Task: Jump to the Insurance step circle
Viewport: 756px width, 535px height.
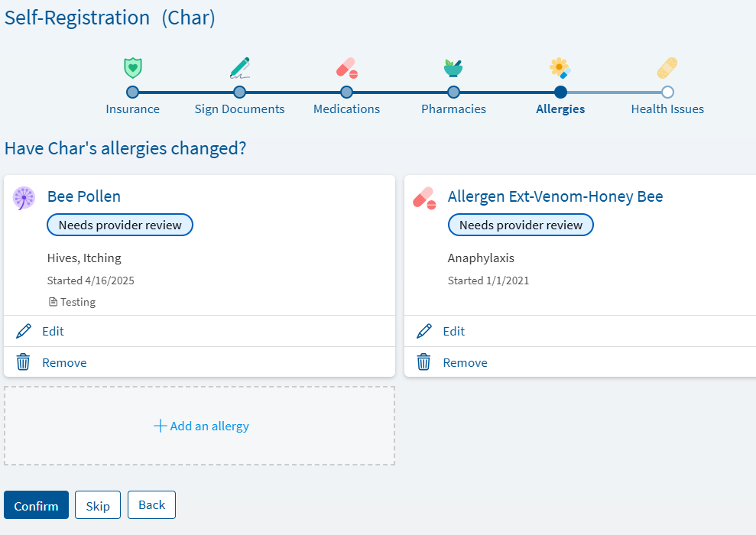Action: pos(132,92)
